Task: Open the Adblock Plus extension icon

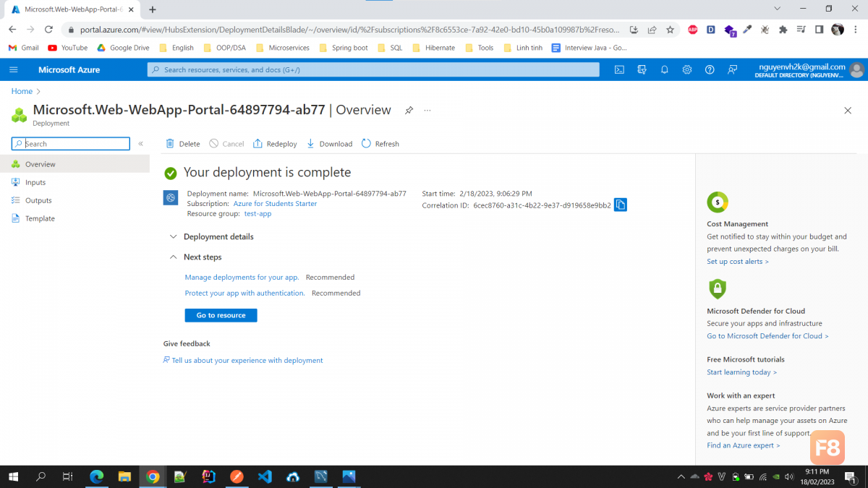Action: pos(693,30)
